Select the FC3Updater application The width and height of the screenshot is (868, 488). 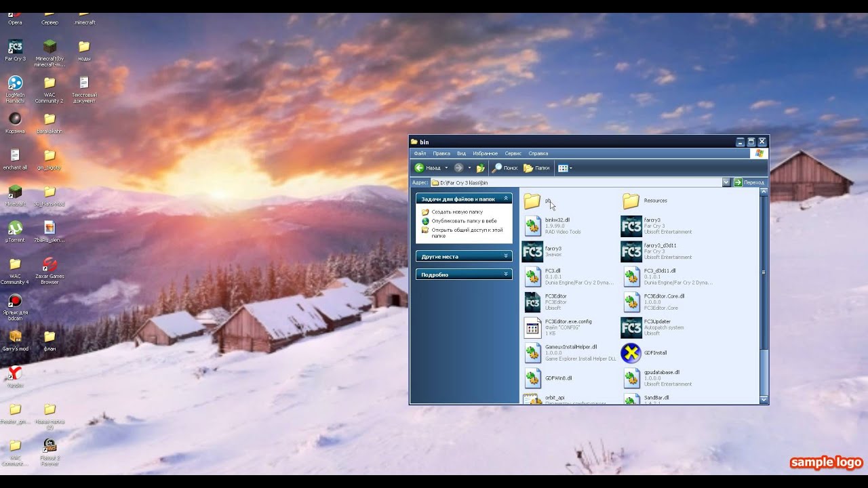(652, 327)
